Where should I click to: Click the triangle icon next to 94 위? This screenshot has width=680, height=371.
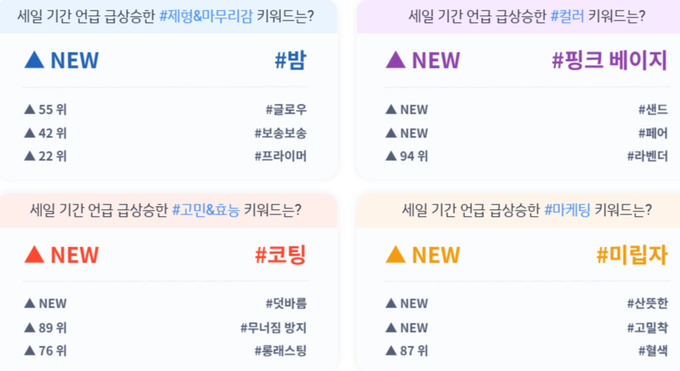[x=391, y=156]
